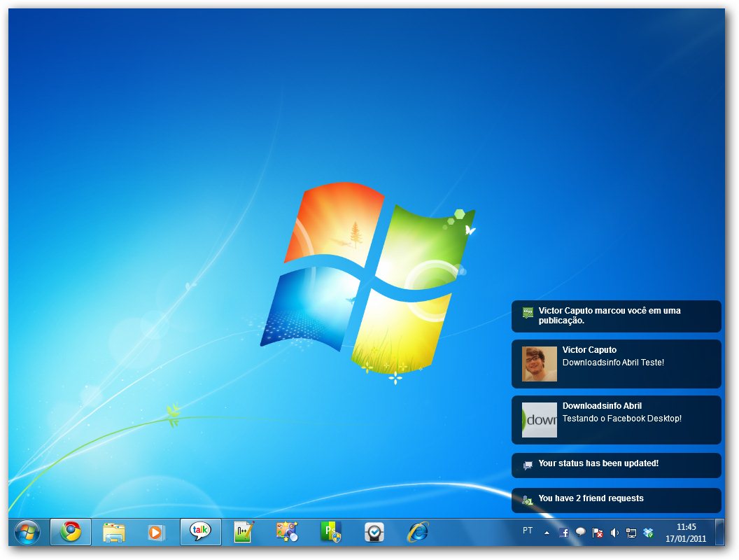Click the network connection tray icon
The image size is (739, 560).
click(x=631, y=533)
